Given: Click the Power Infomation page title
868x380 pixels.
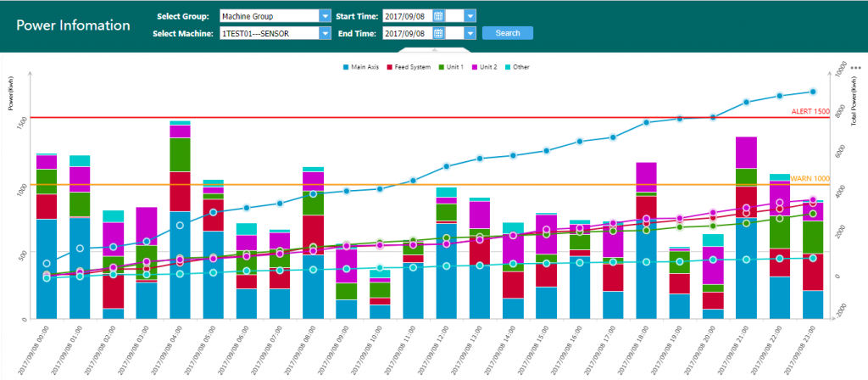Looking at the screenshot, I should click(x=73, y=25).
